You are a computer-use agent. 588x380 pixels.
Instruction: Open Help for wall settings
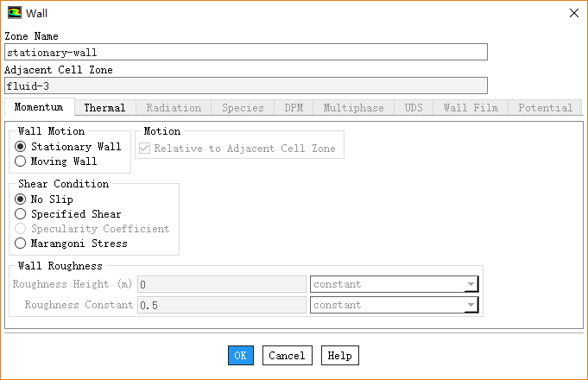pos(339,355)
